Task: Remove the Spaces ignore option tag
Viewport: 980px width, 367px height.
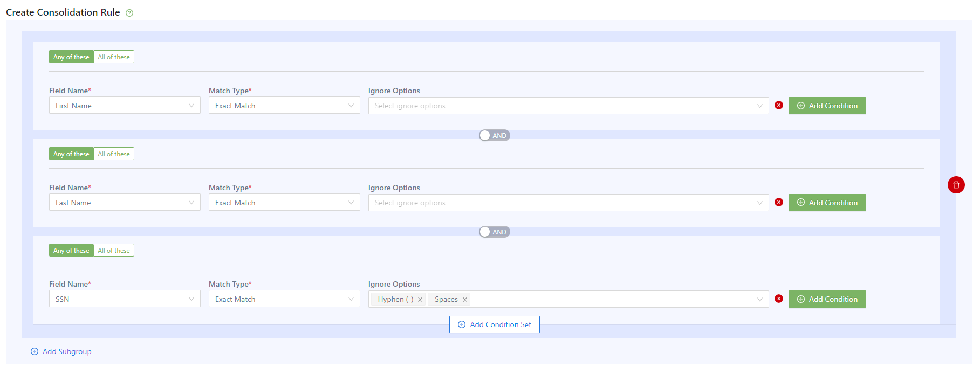Action: [x=464, y=300]
